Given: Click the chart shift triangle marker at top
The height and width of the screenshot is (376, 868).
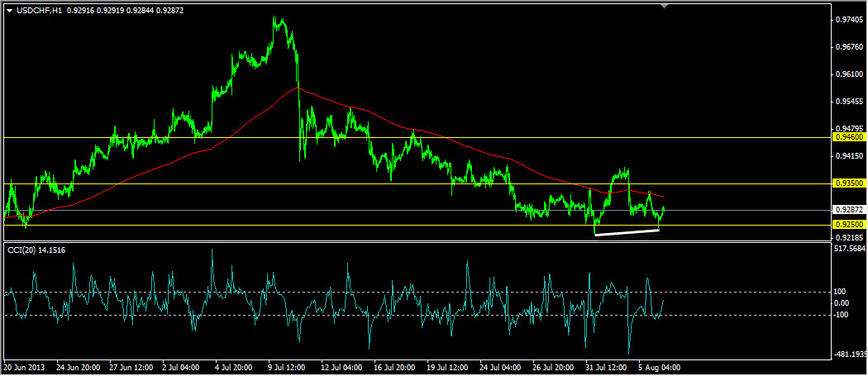Looking at the screenshot, I should 665,6.
